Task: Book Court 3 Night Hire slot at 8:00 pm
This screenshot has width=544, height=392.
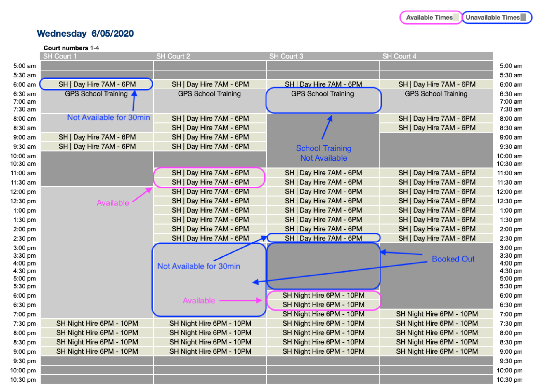Action: [x=323, y=333]
